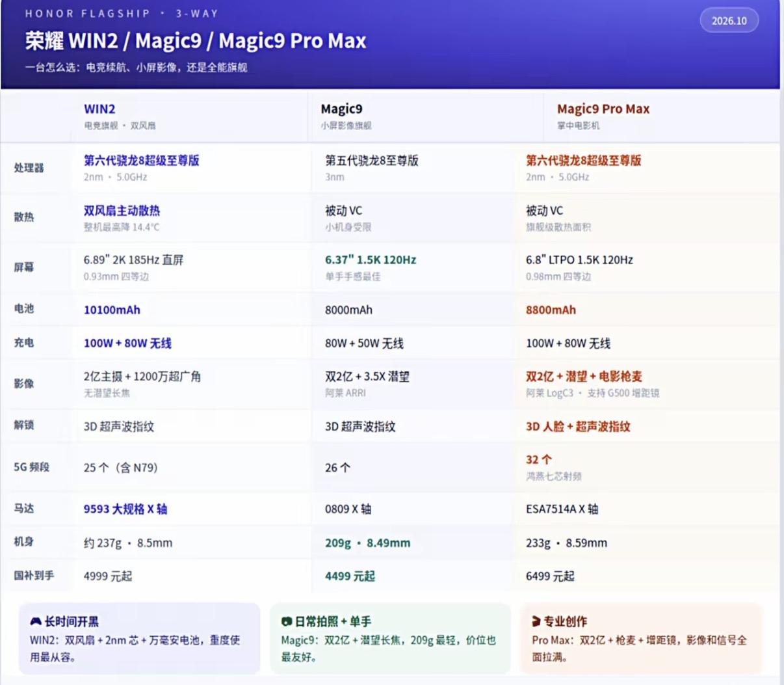
Task: Open the 日常拍照 + 单手 recommendation card
Action: (x=390, y=638)
